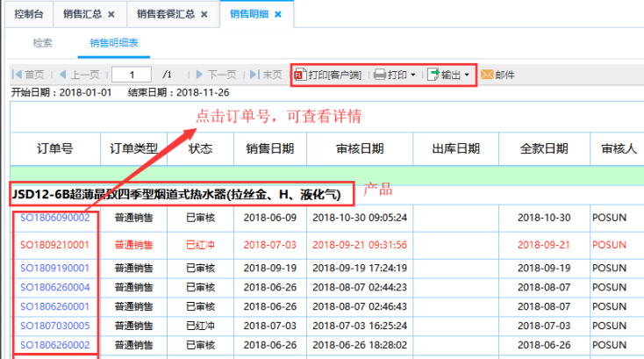
Task: Expand the 输出 dropdown arrow
Action: 467,75
